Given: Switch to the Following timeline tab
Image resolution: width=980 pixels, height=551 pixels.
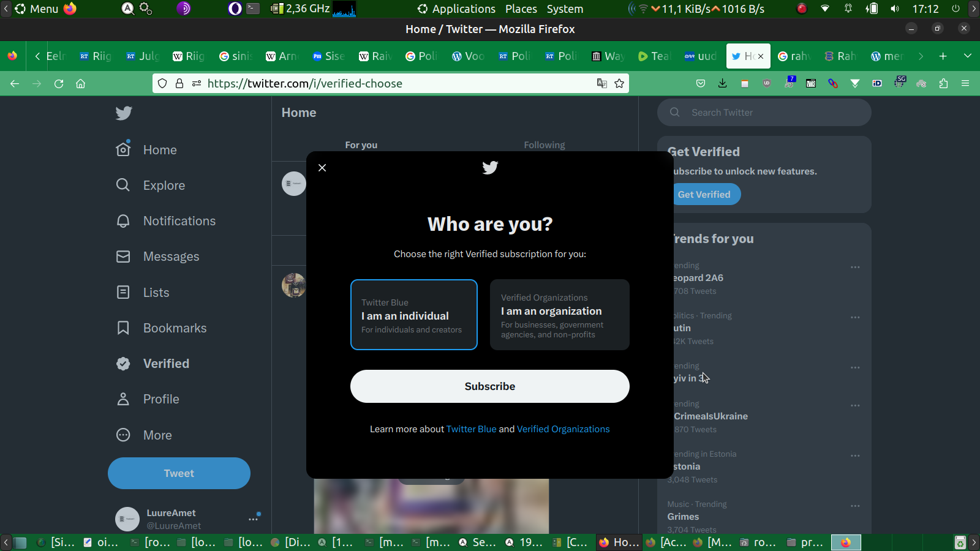Looking at the screenshot, I should (545, 145).
